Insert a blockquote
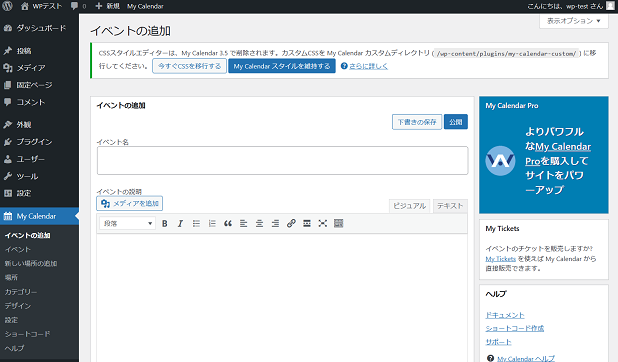The image size is (618, 362). (x=228, y=224)
